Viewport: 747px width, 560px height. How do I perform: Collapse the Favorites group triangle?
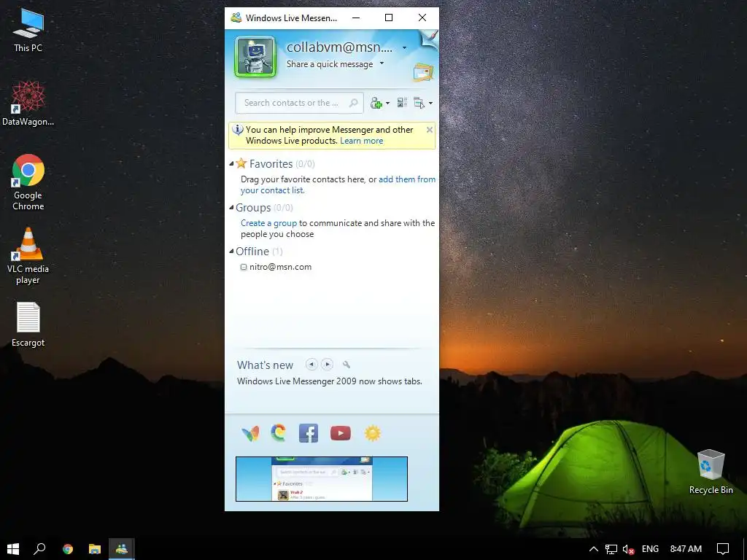231,164
